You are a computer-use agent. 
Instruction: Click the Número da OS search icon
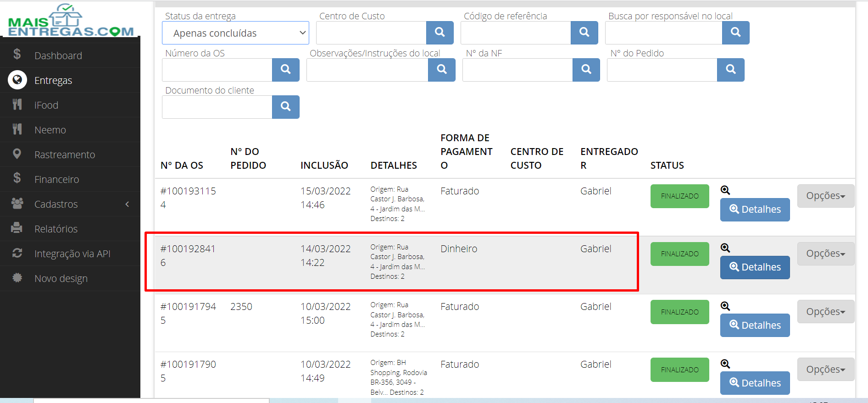[285, 70]
